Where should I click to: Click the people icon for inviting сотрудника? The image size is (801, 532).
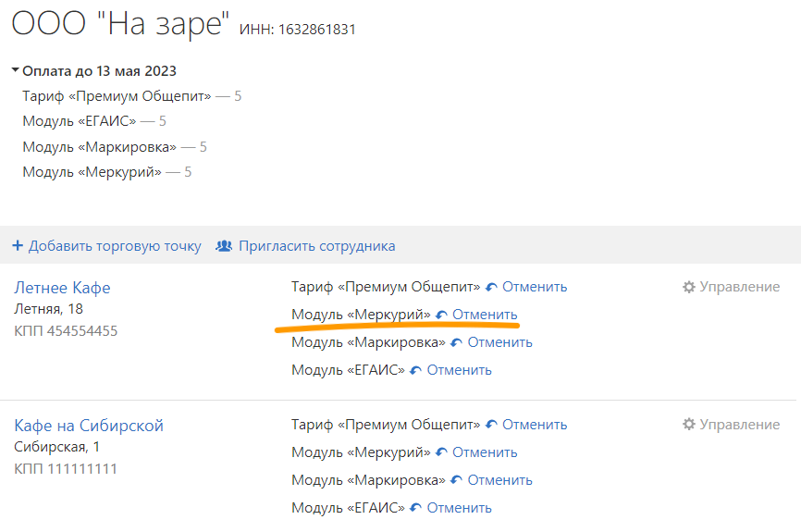coord(224,246)
